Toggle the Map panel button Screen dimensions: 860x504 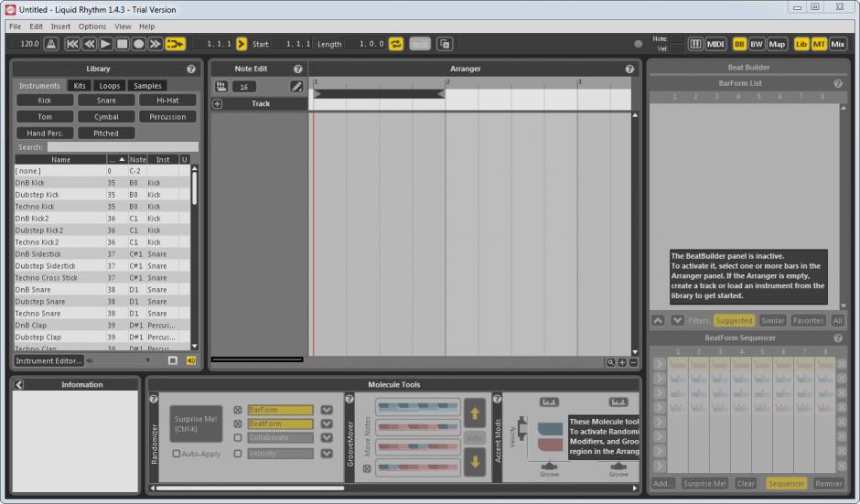tap(777, 44)
